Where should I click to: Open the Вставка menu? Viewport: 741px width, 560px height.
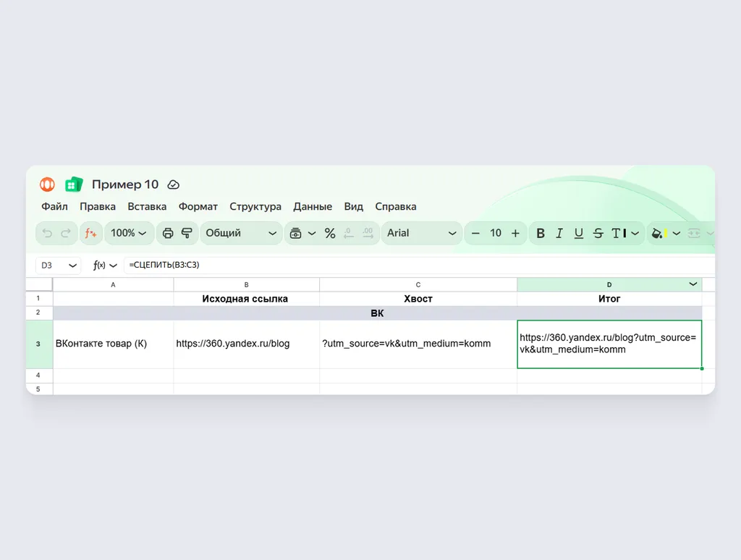(147, 206)
